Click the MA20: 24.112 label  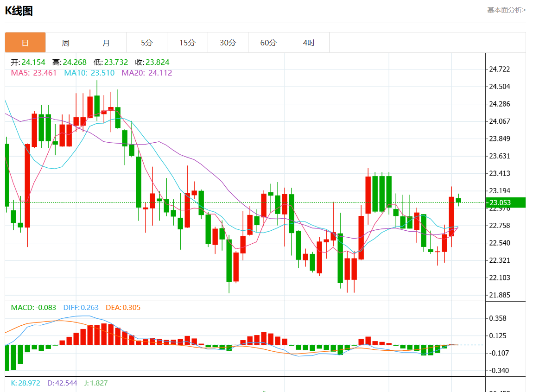147,73
